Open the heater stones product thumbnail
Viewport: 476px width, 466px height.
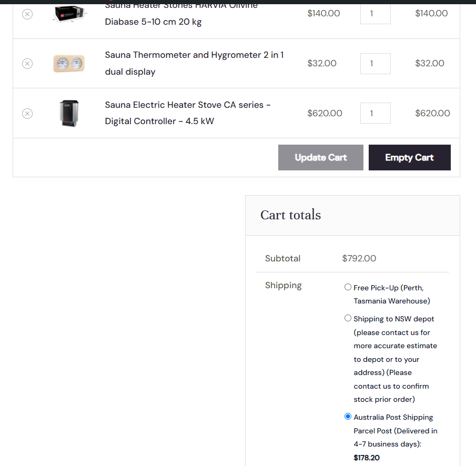coord(69,14)
